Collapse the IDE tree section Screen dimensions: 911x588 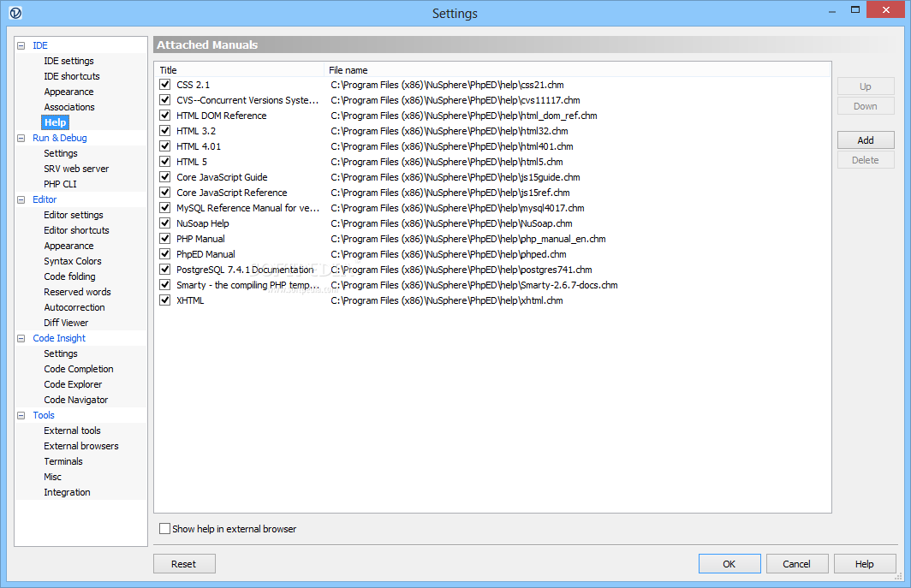click(21, 45)
